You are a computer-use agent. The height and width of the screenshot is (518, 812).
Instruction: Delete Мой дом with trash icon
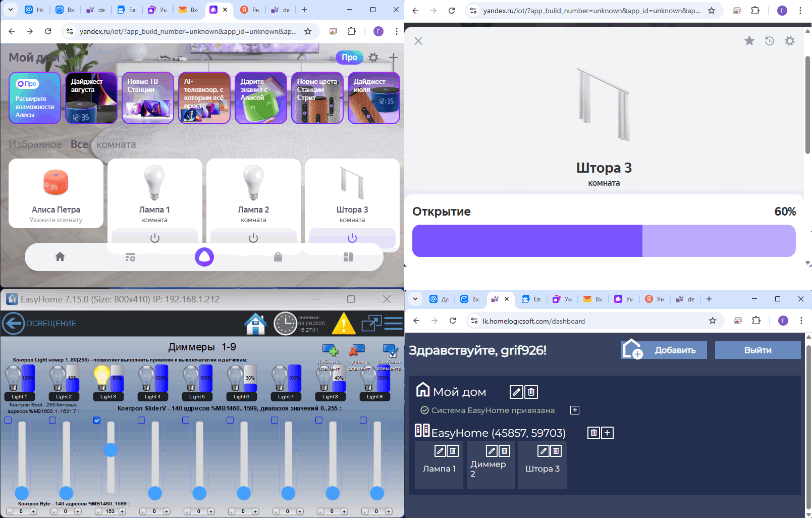pyautogui.click(x=531, y=392)
